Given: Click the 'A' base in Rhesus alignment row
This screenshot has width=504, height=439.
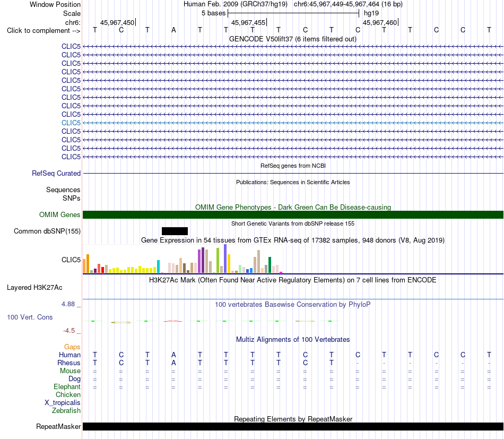Looking at the screenshot, I should coord(173,363).
